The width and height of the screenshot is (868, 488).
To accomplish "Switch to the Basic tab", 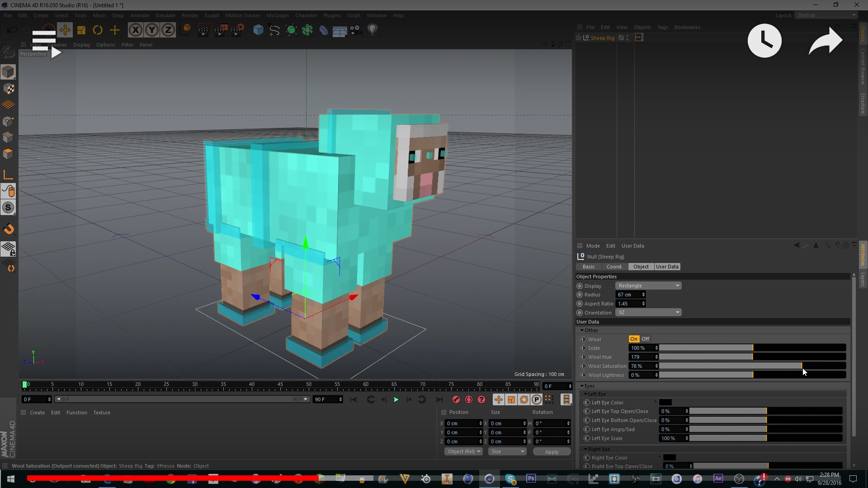I will click(589, 267).
